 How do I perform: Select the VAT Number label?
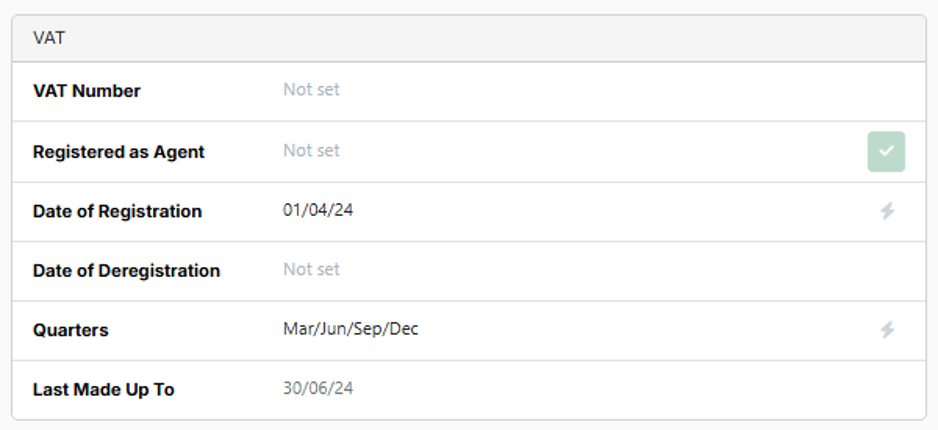coord(87,91)
